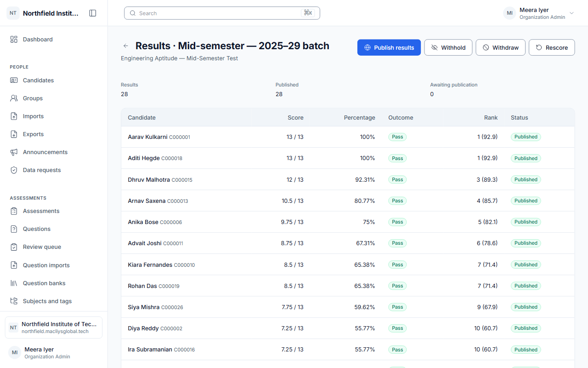The image size is (588, 368).
Task: Click the Subjects and tags icon
Action: click(x=14, y=301)
